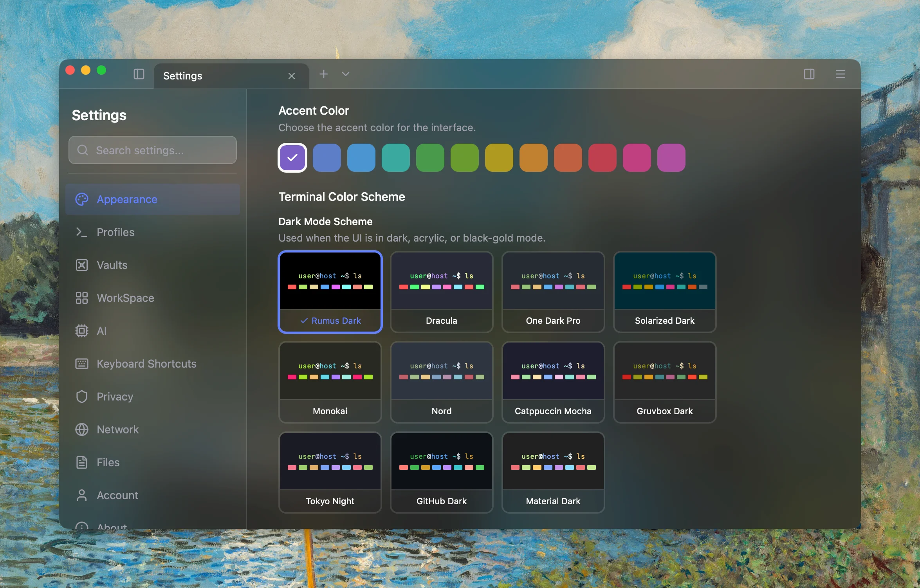This screenshot has height=588, width=920.
Task: Pick the teal accent color swatch
Action: pos(395,157)
